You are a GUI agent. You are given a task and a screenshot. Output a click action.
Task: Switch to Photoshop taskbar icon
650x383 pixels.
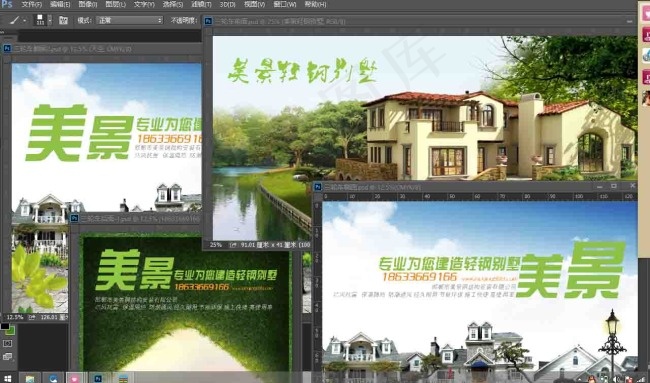98,378
